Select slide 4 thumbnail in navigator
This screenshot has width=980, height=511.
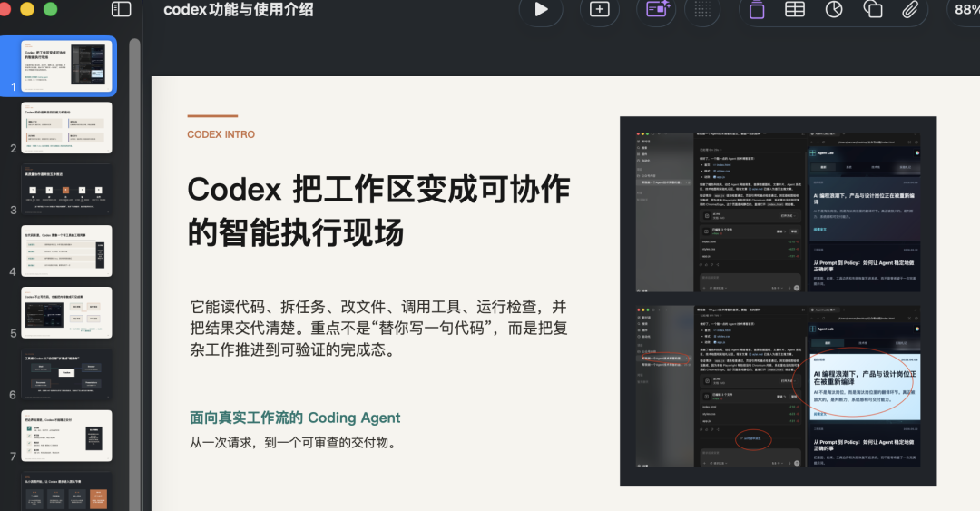coord(67,251)
